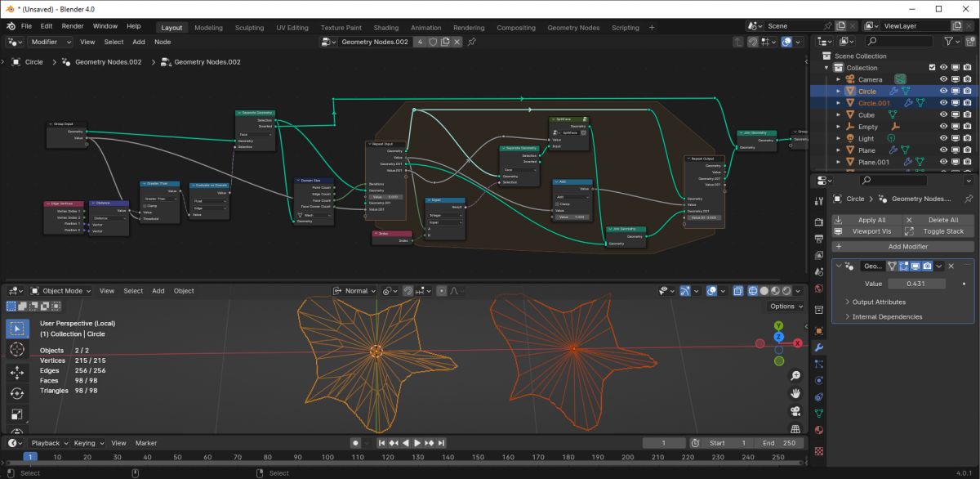Toggle modifier realtime viewport display

tap(915, 266)
